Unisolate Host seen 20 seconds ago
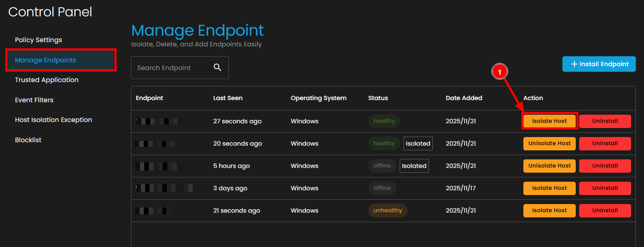 tap(550, 143)
